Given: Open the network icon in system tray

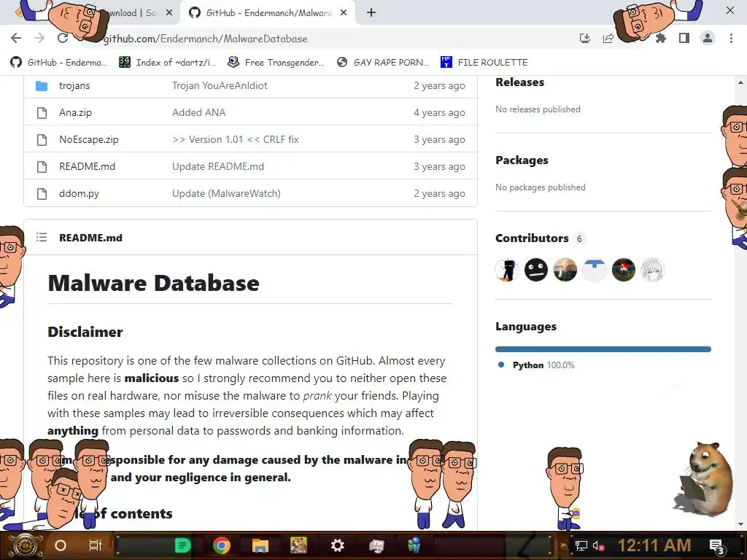Looking at the screenshot, I should click(x=581, y=545).
